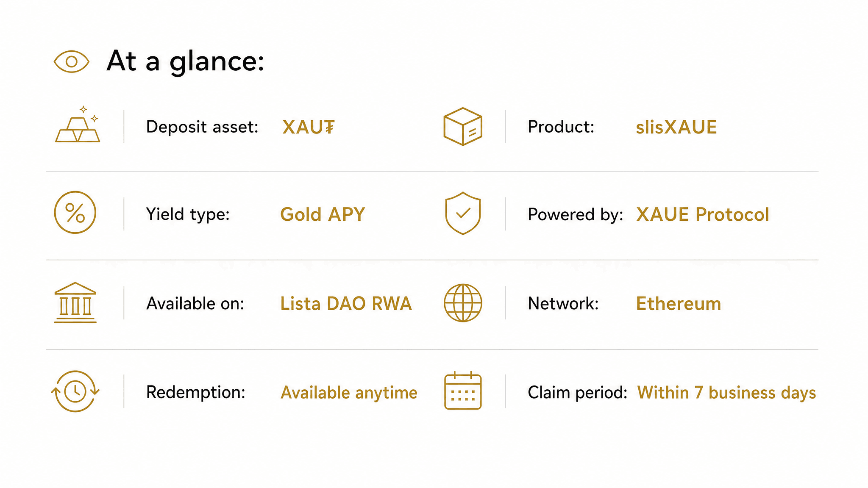Click the Claim period label
Image resolution: width=868 pixels, height=488 pixels.
(x=577, y=393)
